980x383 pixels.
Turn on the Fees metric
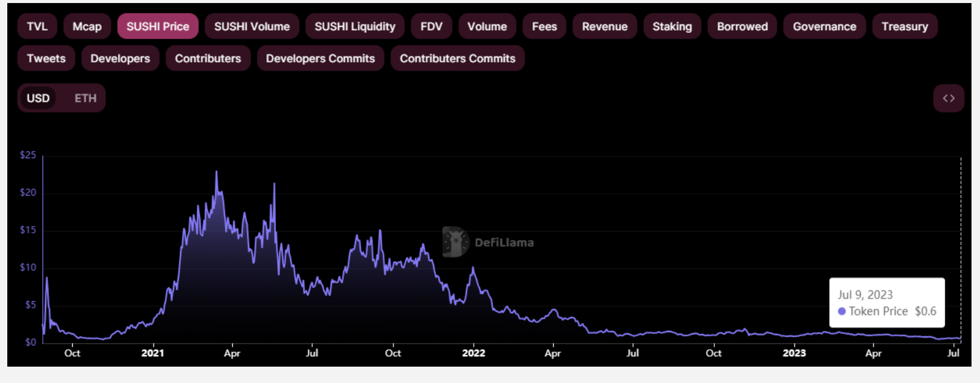click(x=545, y=27)
